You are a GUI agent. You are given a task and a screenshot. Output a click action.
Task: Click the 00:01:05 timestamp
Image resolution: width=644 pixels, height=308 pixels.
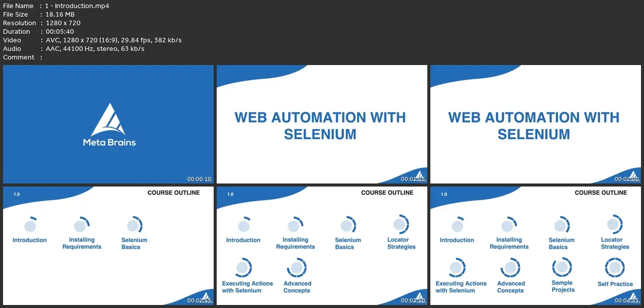point(413,179)
